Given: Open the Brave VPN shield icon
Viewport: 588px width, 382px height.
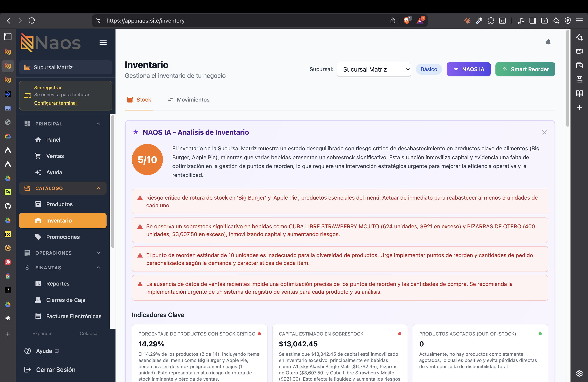Looking at the screenshot, I should tap(568, 20).
